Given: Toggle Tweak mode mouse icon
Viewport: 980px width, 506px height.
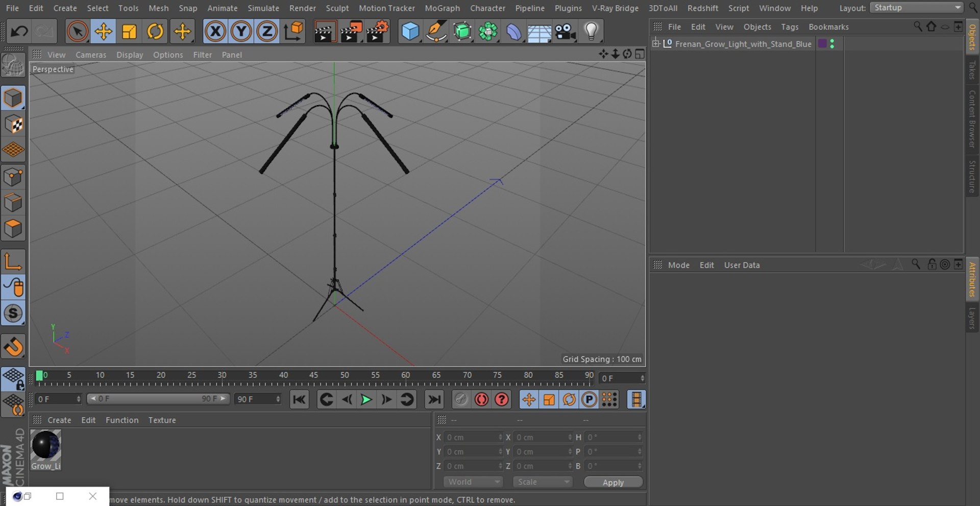Looking at the screenshot, I should click(x=13, y=287).
